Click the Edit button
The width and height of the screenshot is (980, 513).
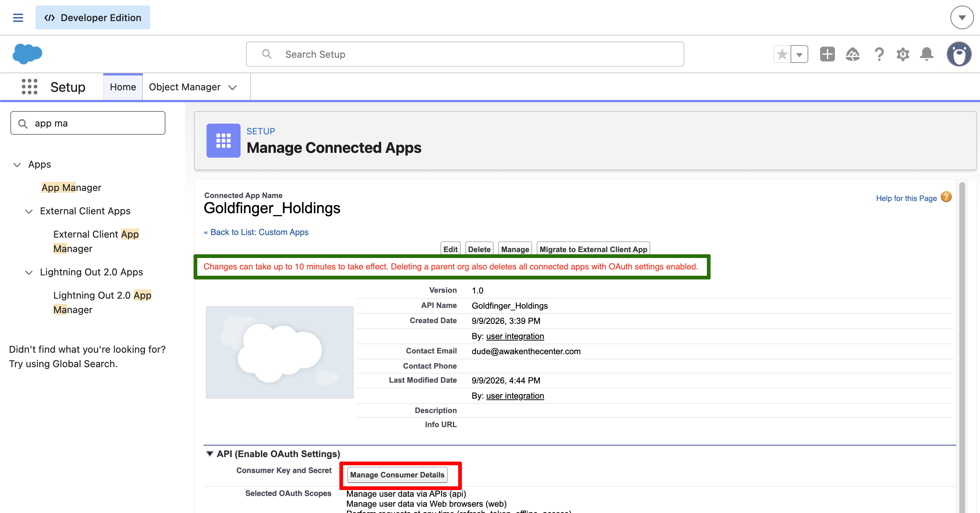click(x=450, y=249)
